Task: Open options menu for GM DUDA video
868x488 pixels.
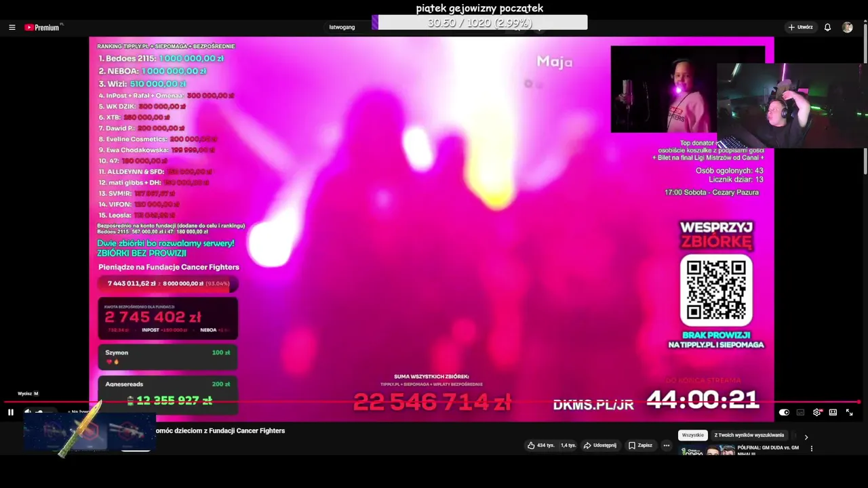Action: coord(811,448)
